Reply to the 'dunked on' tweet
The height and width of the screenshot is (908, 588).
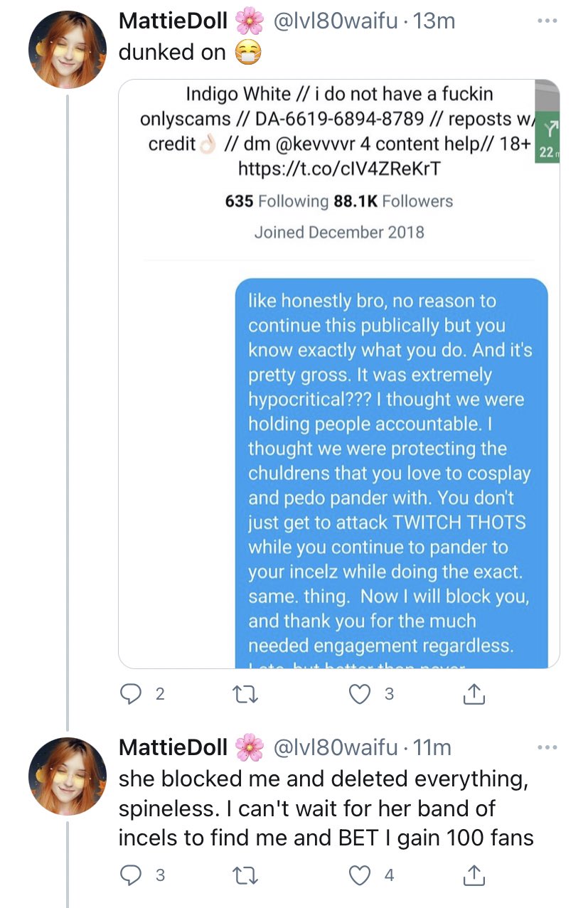click(x=130, y=694)
